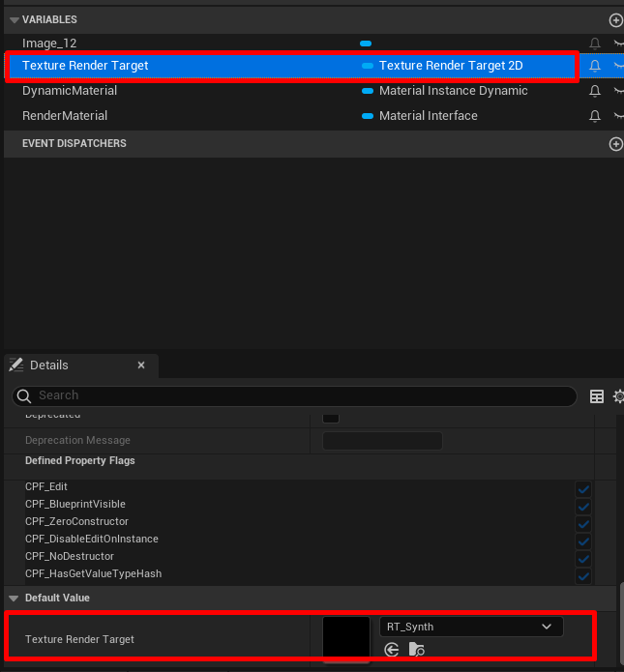Toggle eye visibility for Image_12 variable
This screenshot has height=672, width=624.
click(x=619, y=44)
